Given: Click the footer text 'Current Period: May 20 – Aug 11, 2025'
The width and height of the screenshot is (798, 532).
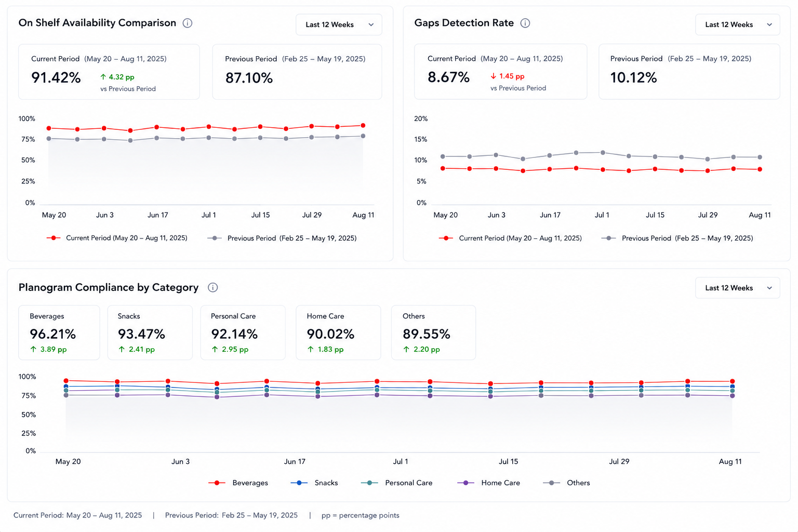Looking at the screenshot, I should tap(78, 515).
